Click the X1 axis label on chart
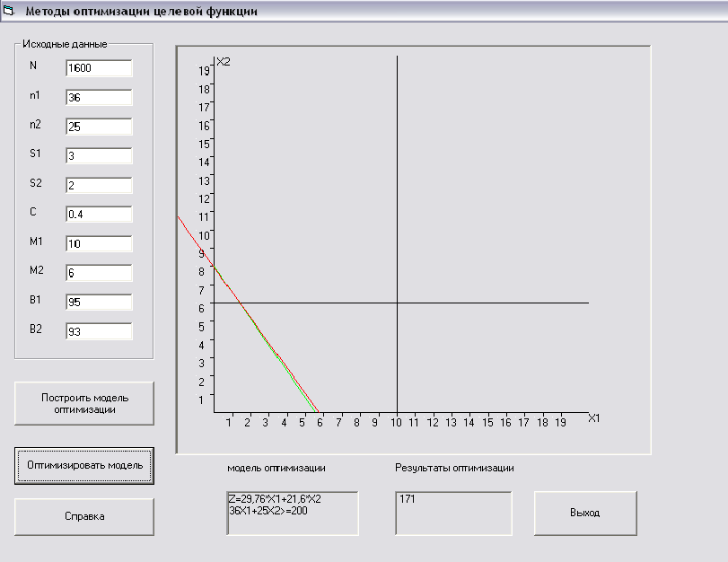The height and width of the screenshot is (562, 728). 594,418
